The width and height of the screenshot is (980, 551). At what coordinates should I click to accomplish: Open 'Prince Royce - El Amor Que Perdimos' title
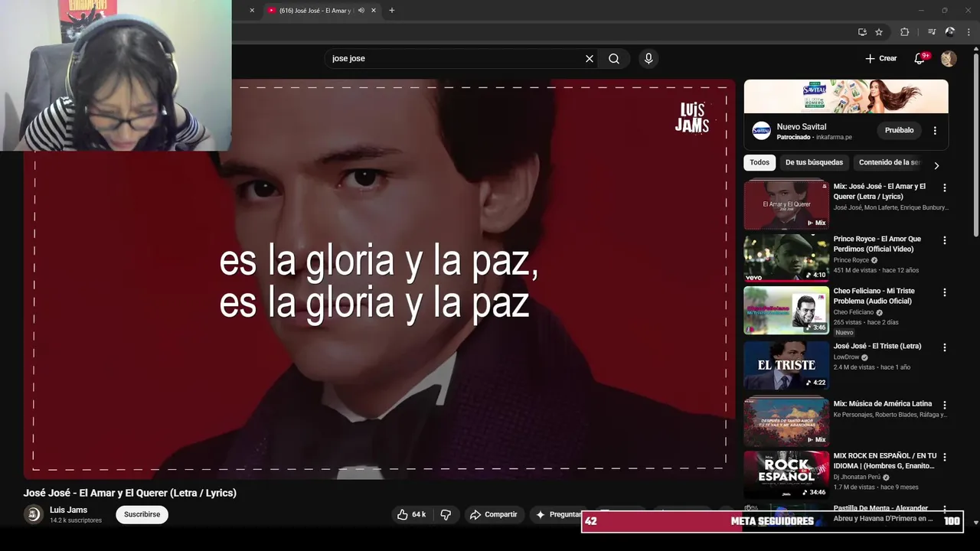tap(877, 244)
